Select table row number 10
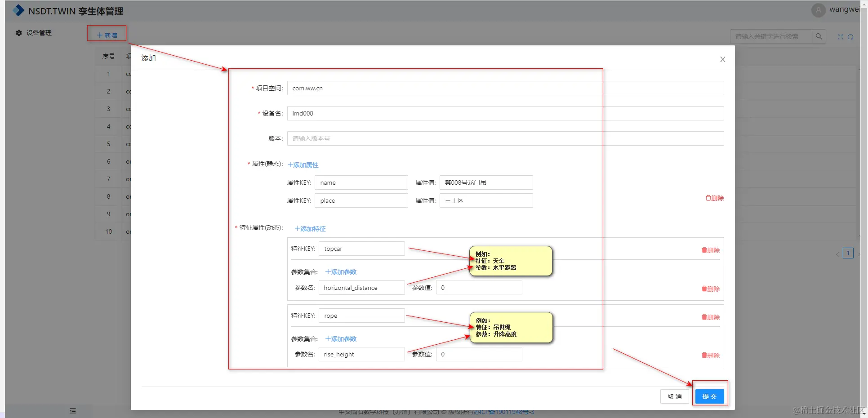The width and height of the screenshot is (868, 418). point(108,231)
